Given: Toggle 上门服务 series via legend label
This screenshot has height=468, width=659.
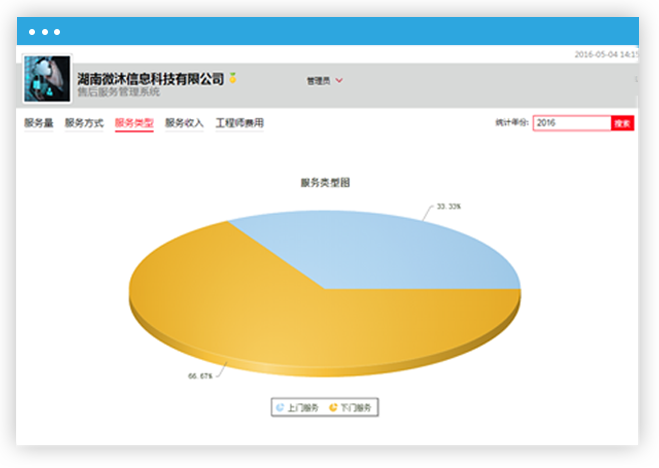Looking at the screenshot, I should point(302,408).
